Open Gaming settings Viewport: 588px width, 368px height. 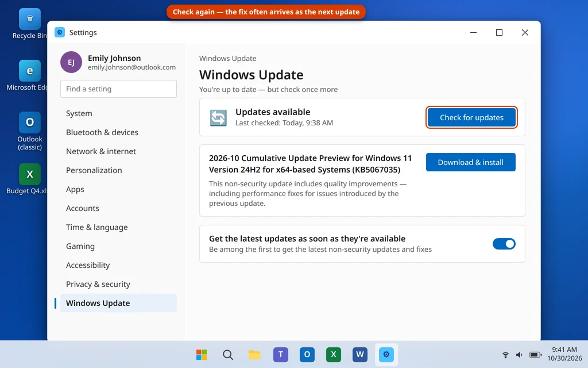118,246
